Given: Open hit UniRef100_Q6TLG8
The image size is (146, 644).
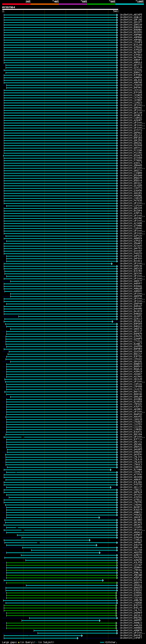Looking at the screenshot, I should point(131,113).
